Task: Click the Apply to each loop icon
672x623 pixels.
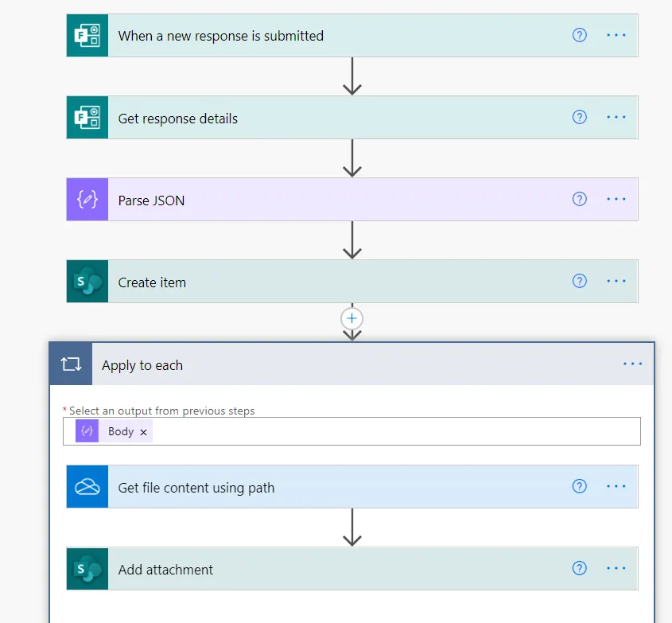Action: tap(71, 364)
